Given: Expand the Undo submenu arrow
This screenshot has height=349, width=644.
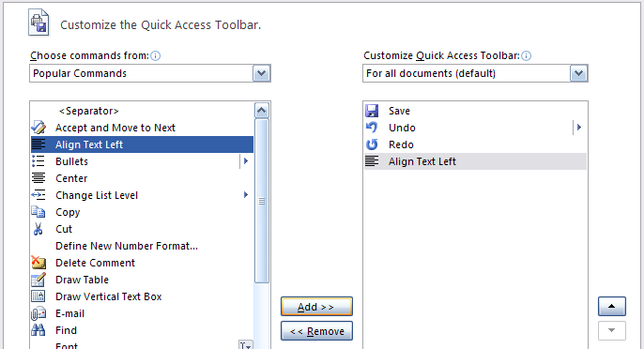Looking at the screenshot, I should (x=579, y=128).
